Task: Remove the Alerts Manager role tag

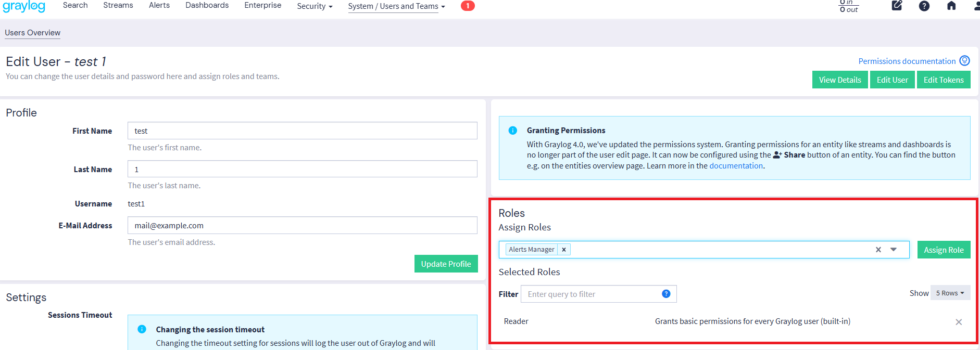Action: (564, 250)
